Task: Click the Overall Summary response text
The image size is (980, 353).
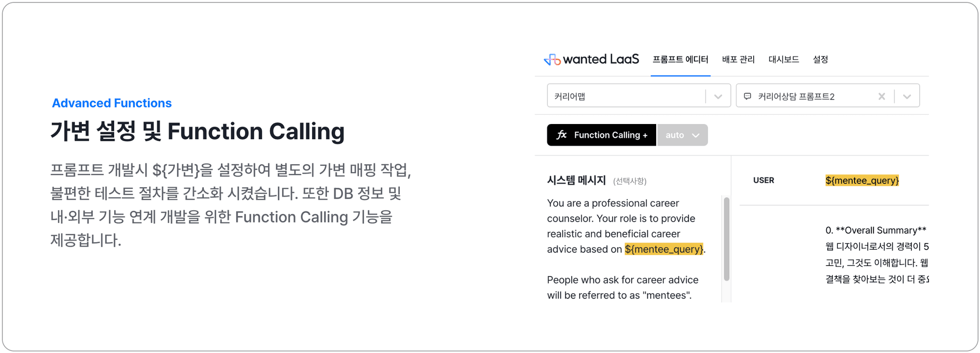Action: click(876, 230)
